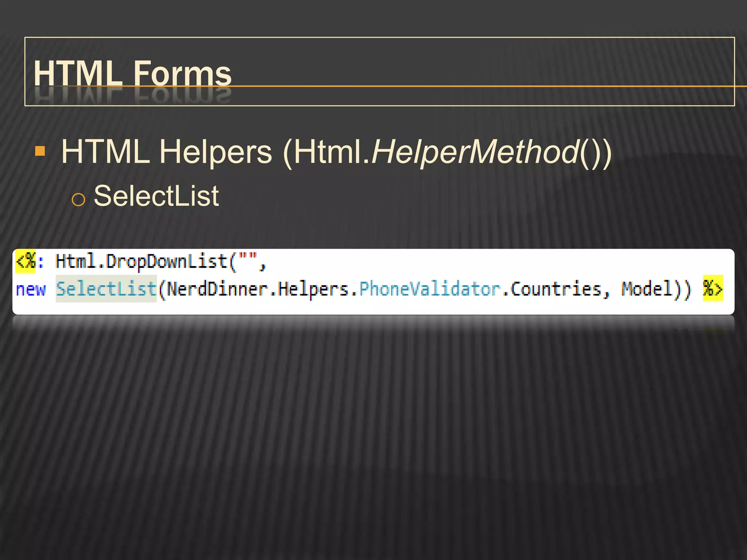Click the yellow-highlighted opening <% tag
The width and height of the screenshot is (747, 560).
(26, 261)
